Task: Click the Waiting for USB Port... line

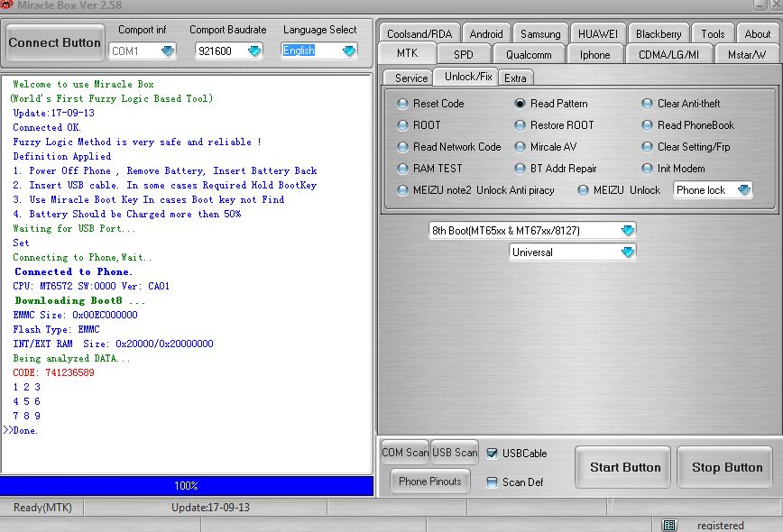Action: (x=74, y=228)
